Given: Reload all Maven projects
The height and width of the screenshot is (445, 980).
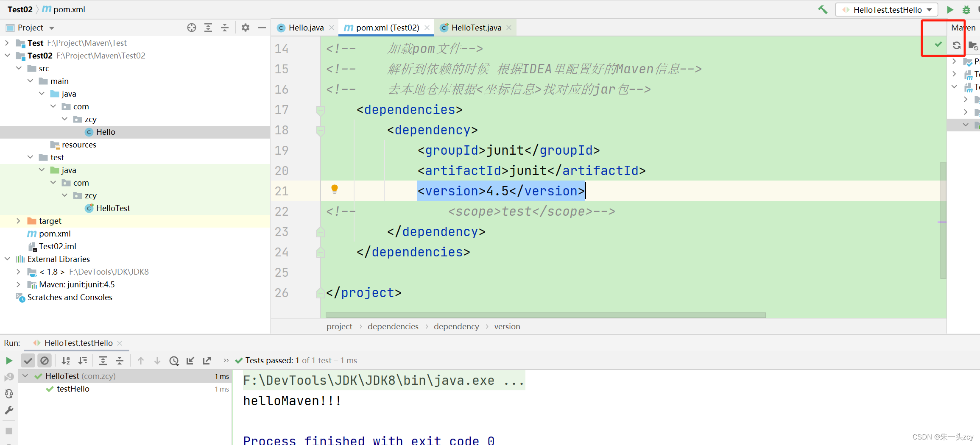Looking at the screenshot, I should 957,45.
